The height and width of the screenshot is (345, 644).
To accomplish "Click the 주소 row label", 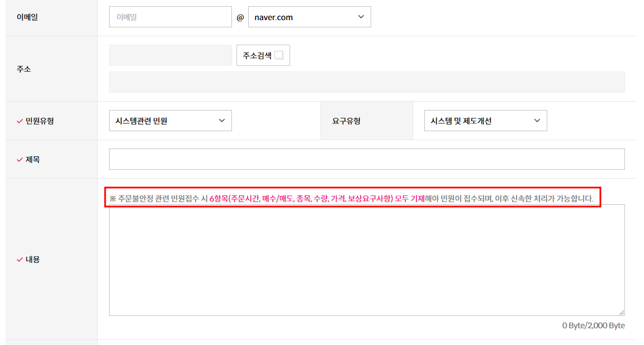I will [x=23, y=69].
